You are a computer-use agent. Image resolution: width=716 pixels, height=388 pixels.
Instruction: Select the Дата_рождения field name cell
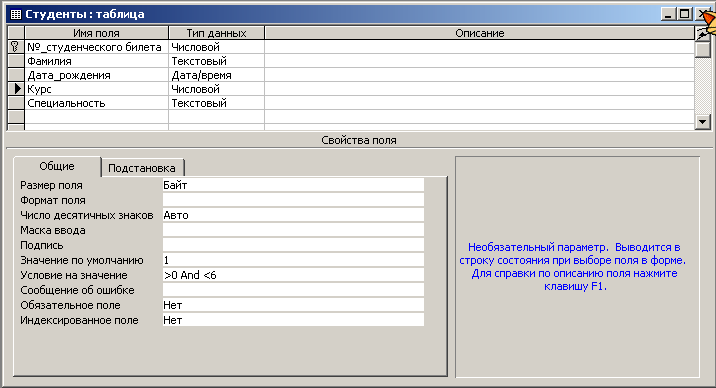click(96, 75)
